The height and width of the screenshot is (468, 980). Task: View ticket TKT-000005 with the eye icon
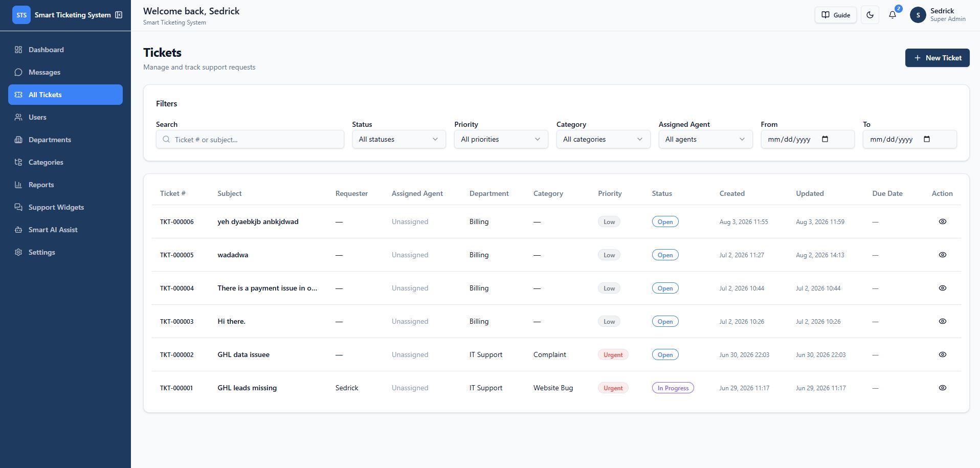pos(943,255)
